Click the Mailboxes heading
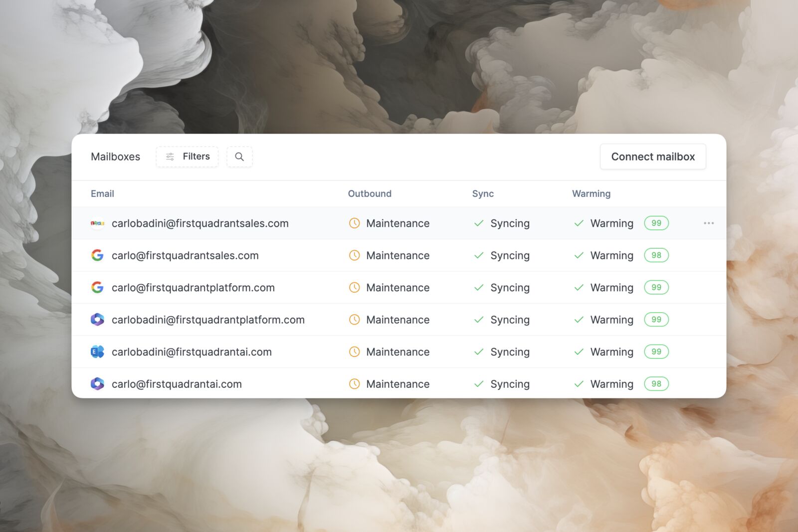Screen dimensions: 798x532 coord(115,157)
